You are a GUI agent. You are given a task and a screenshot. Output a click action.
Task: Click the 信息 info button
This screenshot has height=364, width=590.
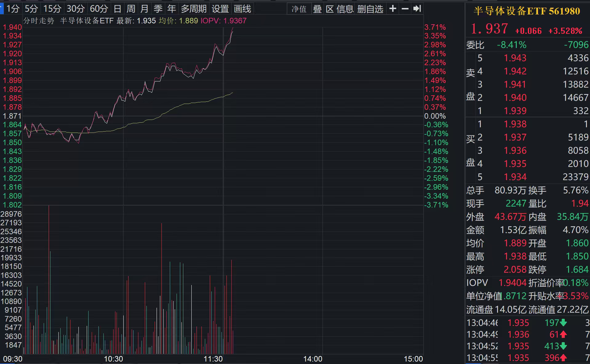click(345, 9)
